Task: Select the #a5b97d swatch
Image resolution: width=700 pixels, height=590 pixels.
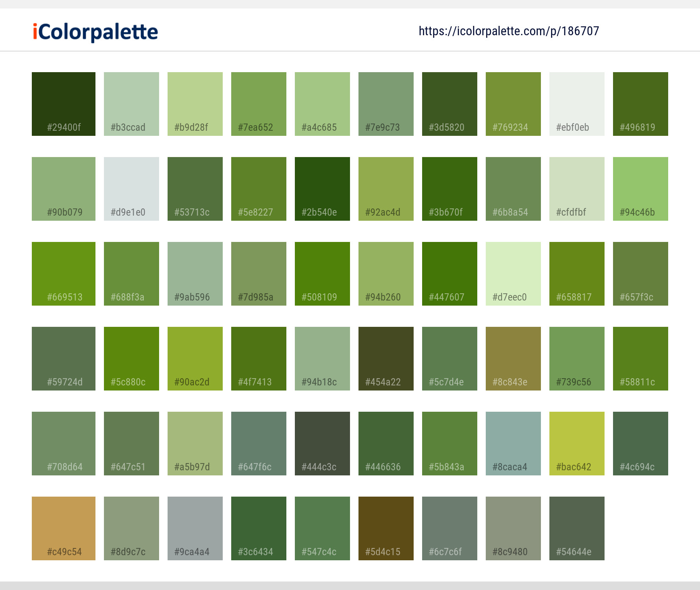Action: pos(195,444)
